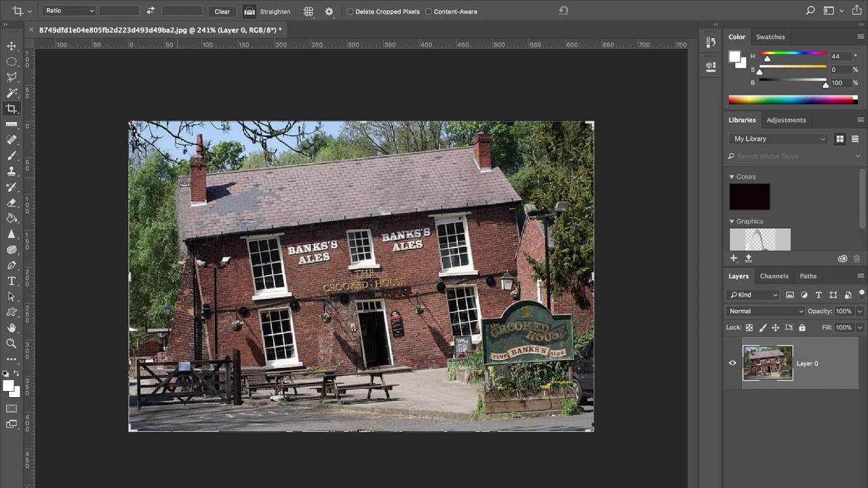Select the Sharpen triangle tool

[x=12, y=234]
